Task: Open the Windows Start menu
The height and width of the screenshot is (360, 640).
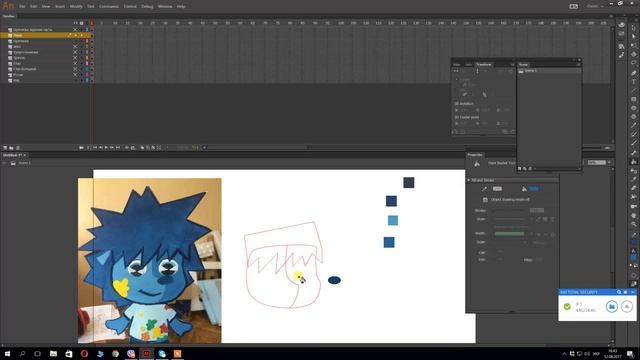Action: pyautogui.click(x=7, y=353)
